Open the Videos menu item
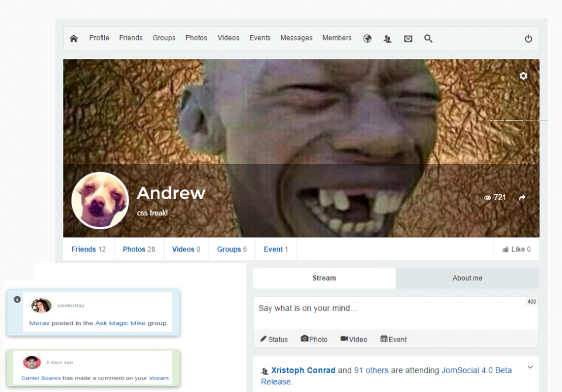The image size is (562, 392). tap(228, 38)
